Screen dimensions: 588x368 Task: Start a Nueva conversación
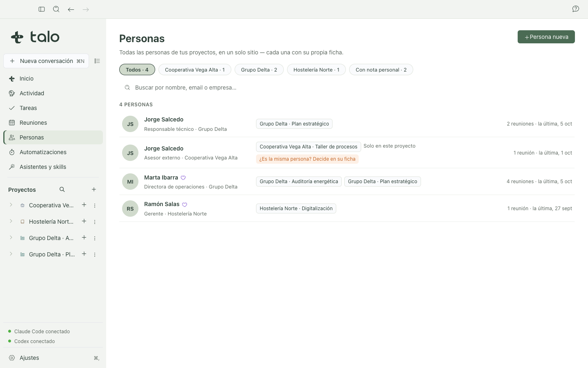[x=46, y=61]
